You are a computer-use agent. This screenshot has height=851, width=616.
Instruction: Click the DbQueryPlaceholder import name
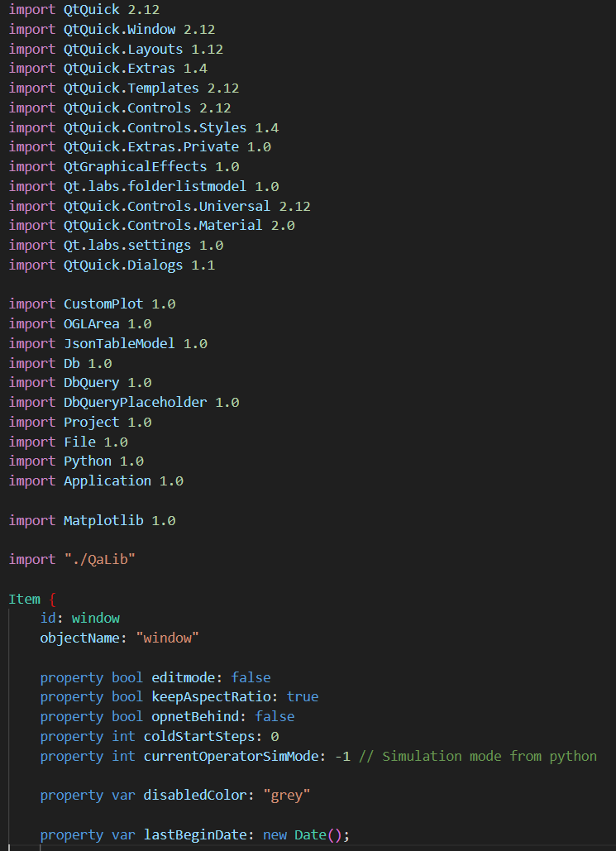(136, 402)
